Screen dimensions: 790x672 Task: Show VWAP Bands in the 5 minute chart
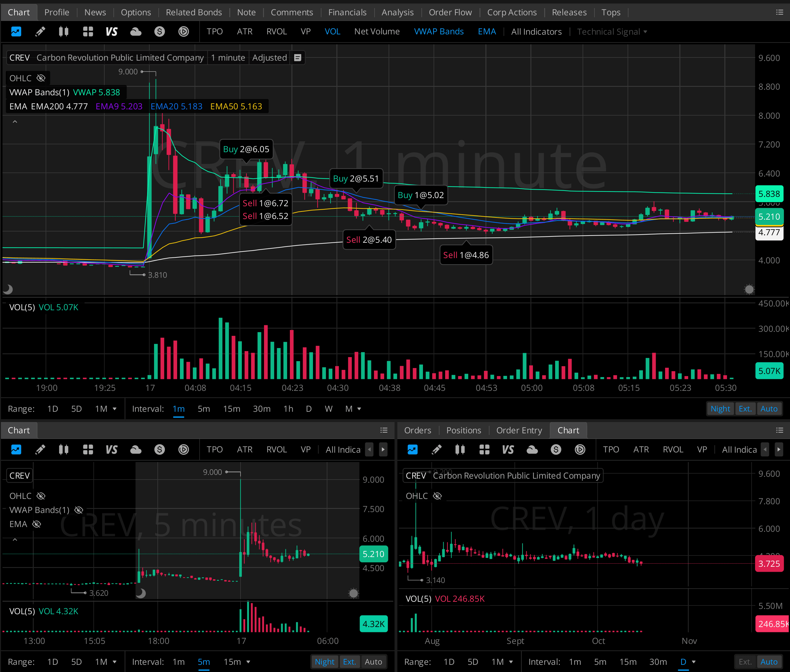click(78, 510)
